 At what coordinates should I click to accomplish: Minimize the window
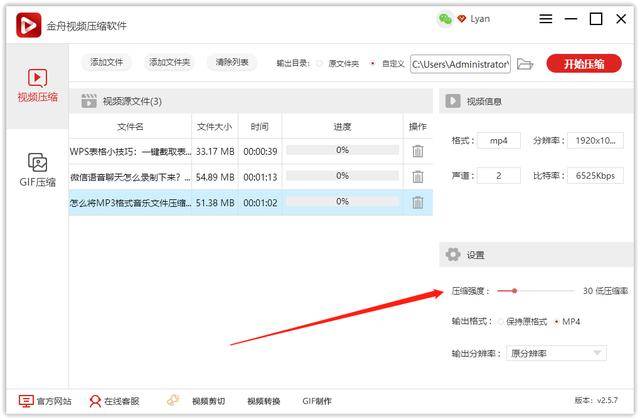click(571, 19)
